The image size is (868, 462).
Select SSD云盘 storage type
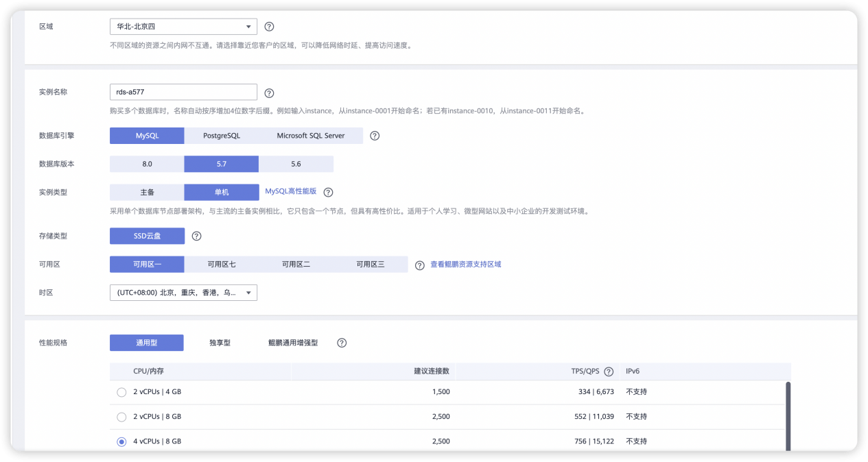(x=147, y=236)
